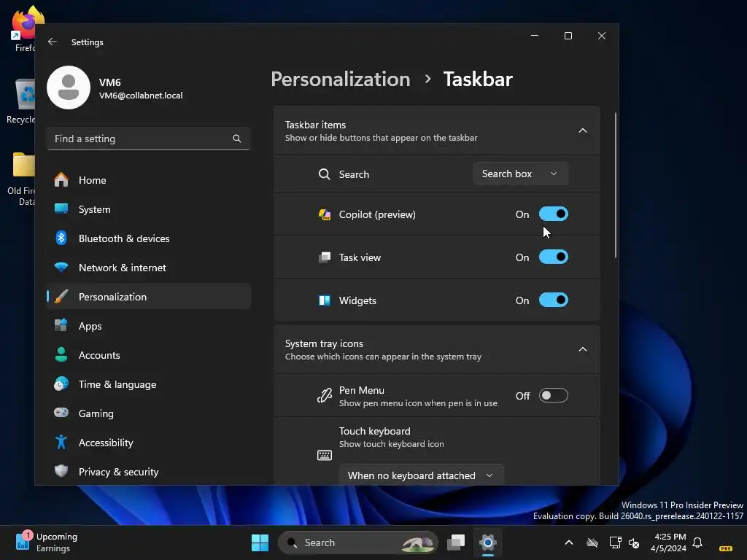
Task: Show hidden icons chevron in the system tray
Action: click(569, 542)
